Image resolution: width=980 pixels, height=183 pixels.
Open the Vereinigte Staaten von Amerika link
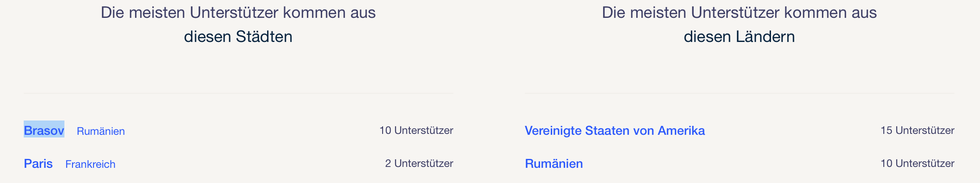(614, 130)
